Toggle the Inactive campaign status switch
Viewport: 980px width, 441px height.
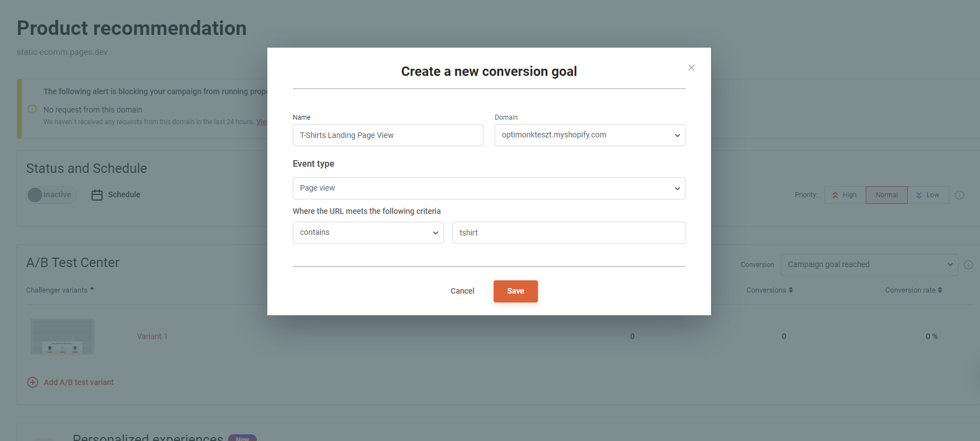coord(52,195)
